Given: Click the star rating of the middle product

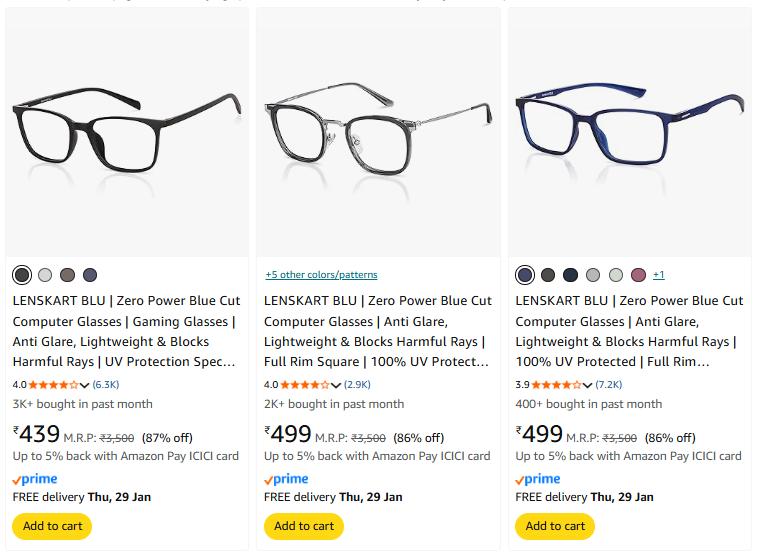Looking at the screenshot, I should (x=305, y=385).
